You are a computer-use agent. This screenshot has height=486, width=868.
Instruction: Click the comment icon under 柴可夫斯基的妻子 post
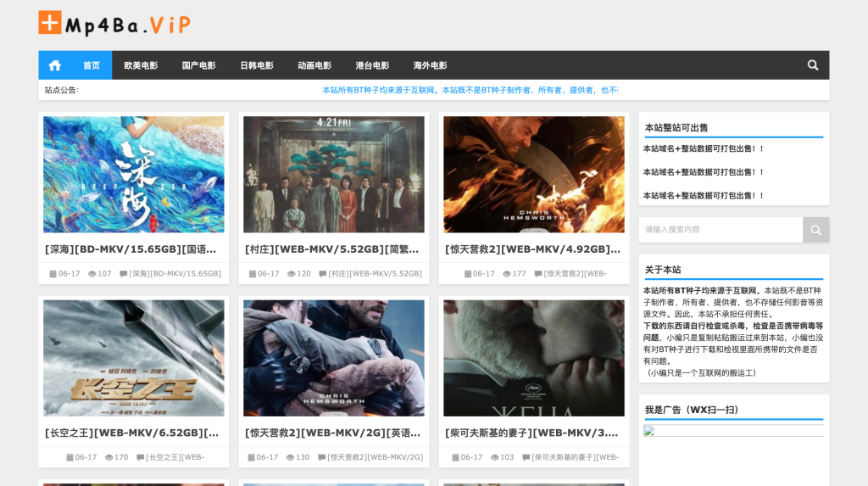click(x=526, y=457)
